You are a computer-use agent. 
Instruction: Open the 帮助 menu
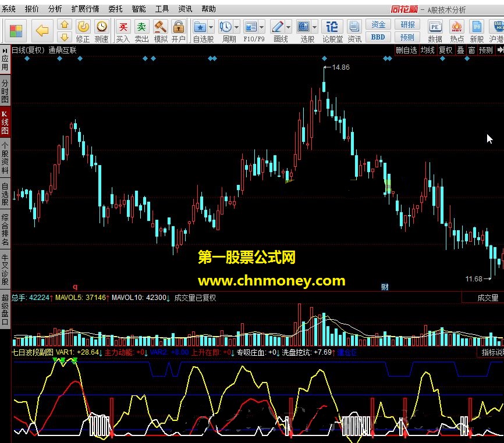[x=208, y=9]
